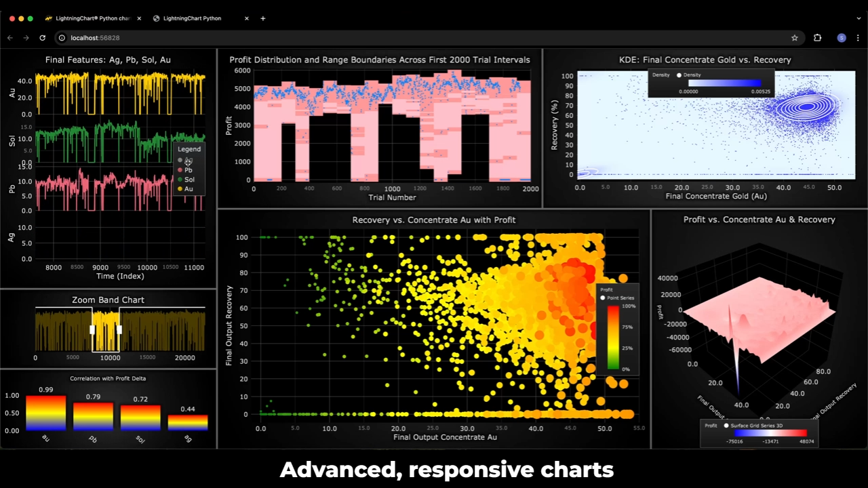
Task: Click the 2000 tick on Trial Number axis
Action: (530, 189)
